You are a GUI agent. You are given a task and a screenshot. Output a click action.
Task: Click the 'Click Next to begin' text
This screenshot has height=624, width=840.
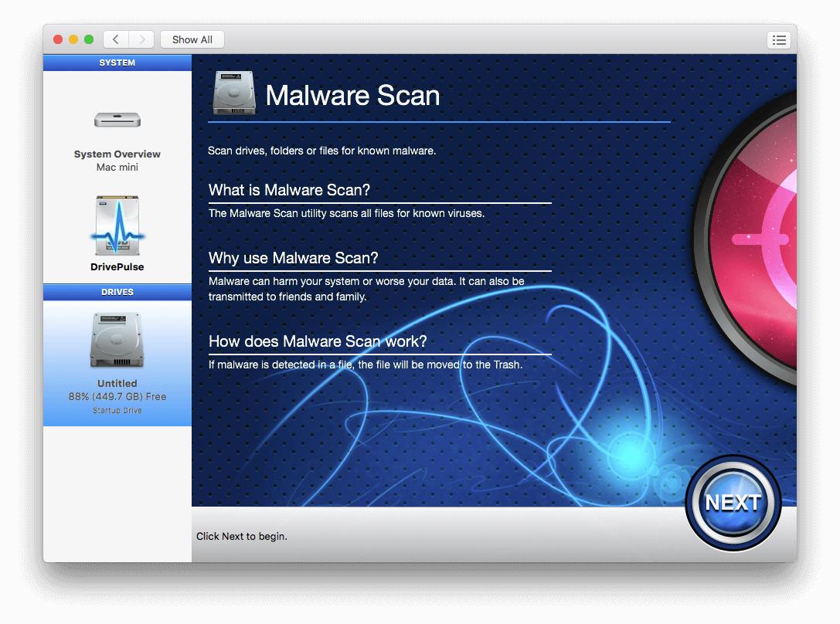pyautogui.click(x=241, y=535)
